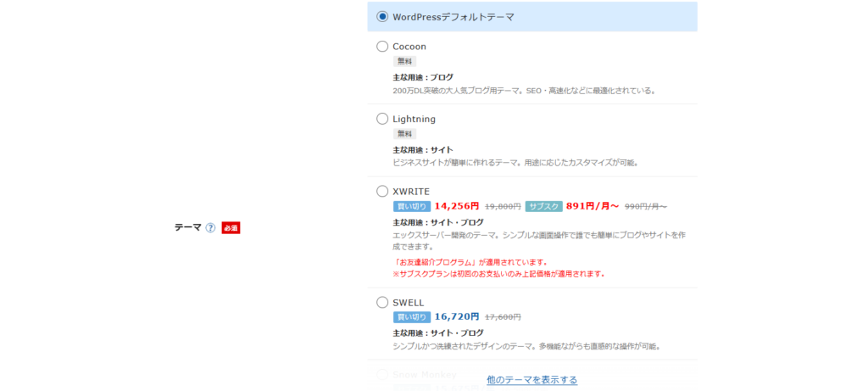Click the サブスク badge under XWRITE
This screenshot has height=391, width=868.
coord(543,207)
